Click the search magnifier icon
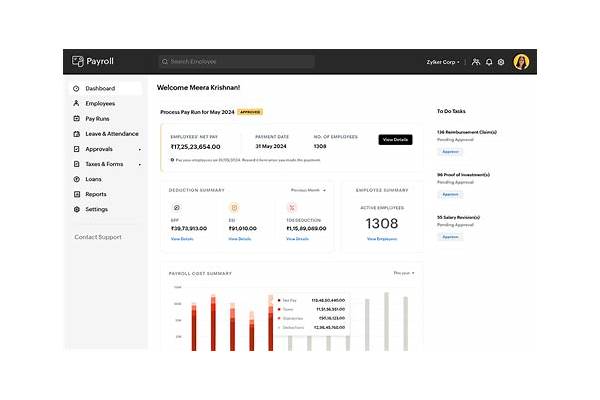Viewport: 600px width, 400px height. point(165,62)
